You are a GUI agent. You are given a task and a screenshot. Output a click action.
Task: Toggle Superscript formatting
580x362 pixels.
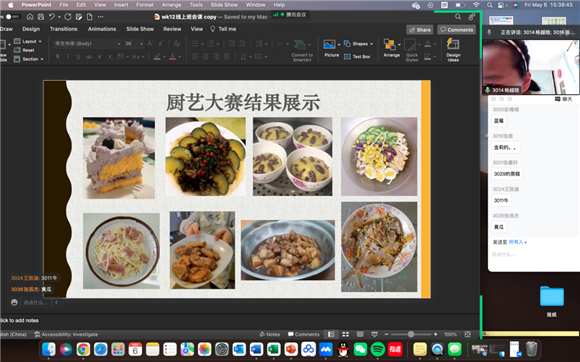pos(100,57)
